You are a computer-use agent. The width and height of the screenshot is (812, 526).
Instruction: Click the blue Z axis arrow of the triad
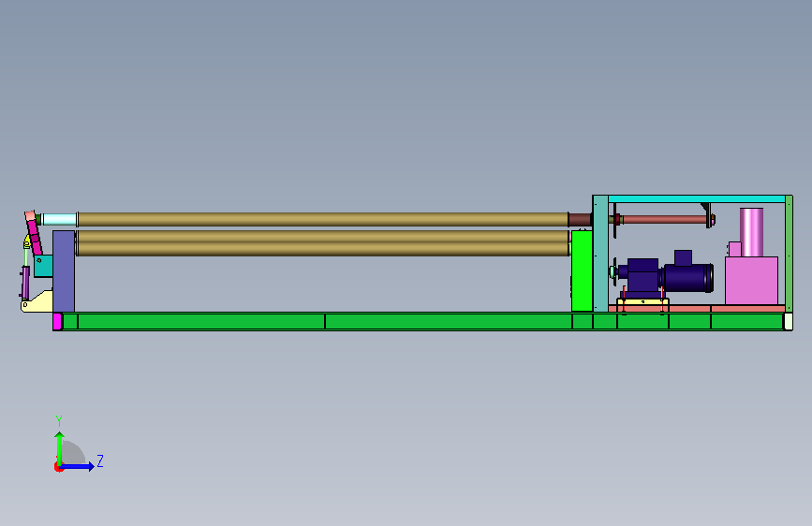(78, 466)
